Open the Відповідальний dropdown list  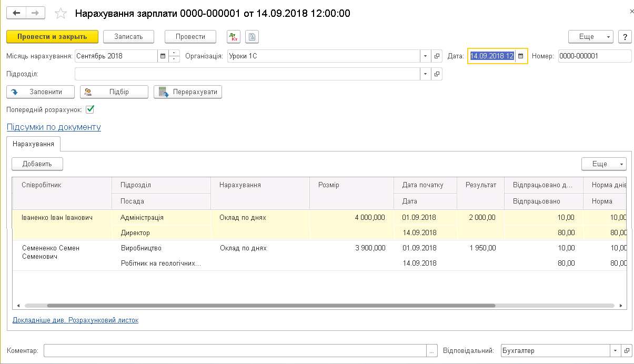tap(615, 350)
